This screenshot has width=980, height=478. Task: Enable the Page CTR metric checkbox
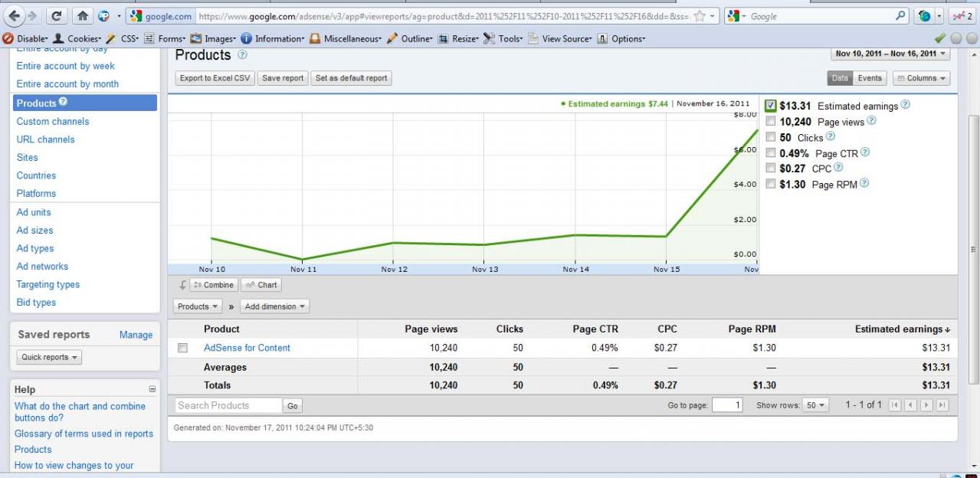click(x=771, y=152)
